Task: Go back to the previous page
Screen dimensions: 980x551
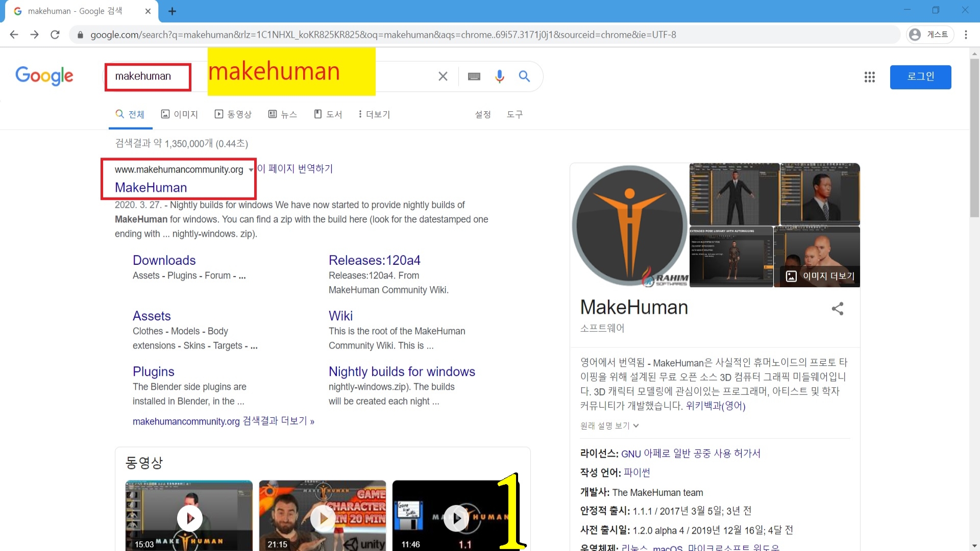Action: (14, 35)
